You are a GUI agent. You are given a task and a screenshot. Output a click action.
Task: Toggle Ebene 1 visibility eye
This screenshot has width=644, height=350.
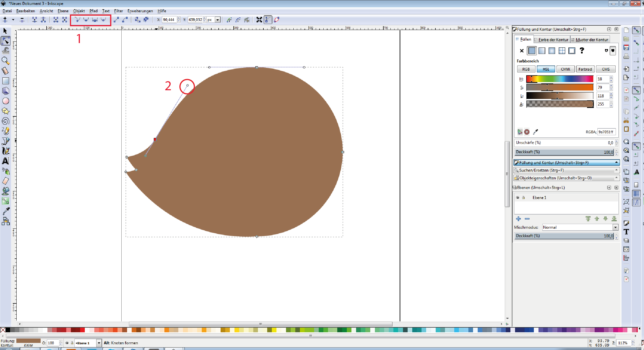click(517, 198)
